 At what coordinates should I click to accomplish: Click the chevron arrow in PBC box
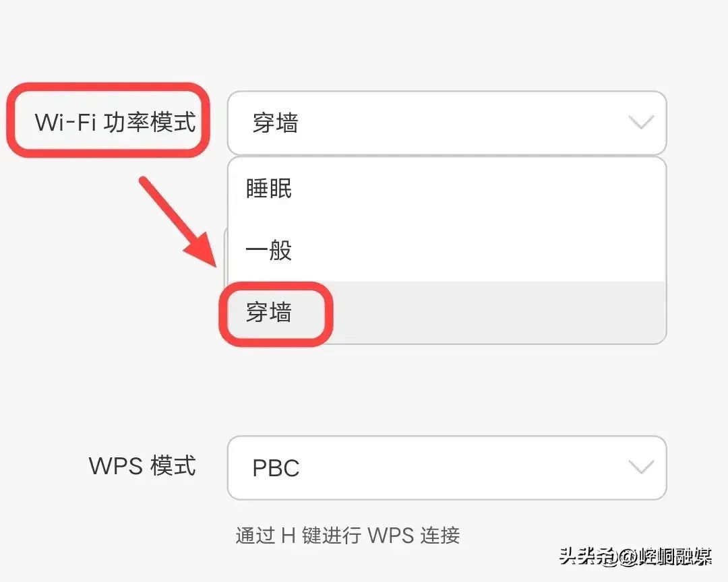(641, 467)
